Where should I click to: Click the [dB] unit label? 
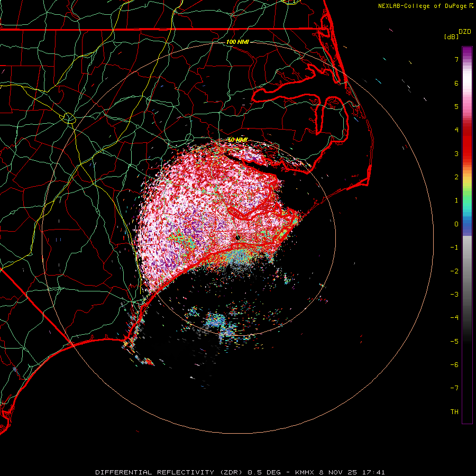click(452, 37)
